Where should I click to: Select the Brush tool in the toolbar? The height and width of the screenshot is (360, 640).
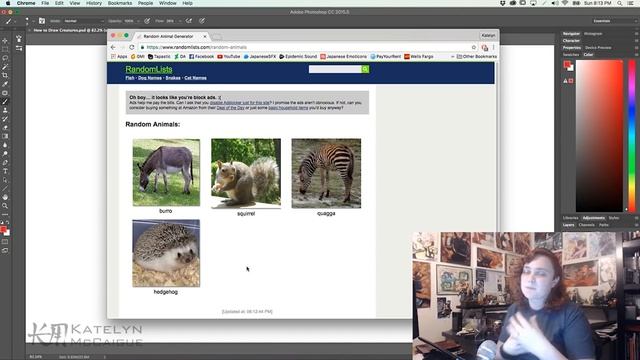point(5,101)
